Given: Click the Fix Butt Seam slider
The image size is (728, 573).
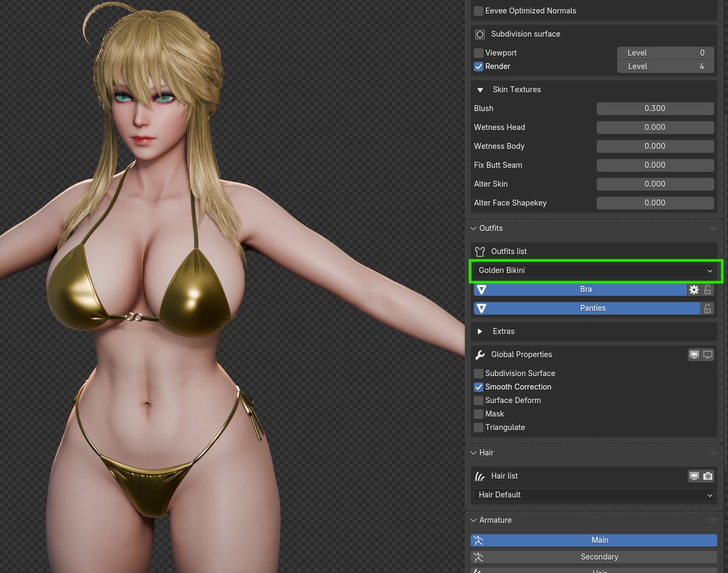Looking at the screenshot, I should pos(655,165).
